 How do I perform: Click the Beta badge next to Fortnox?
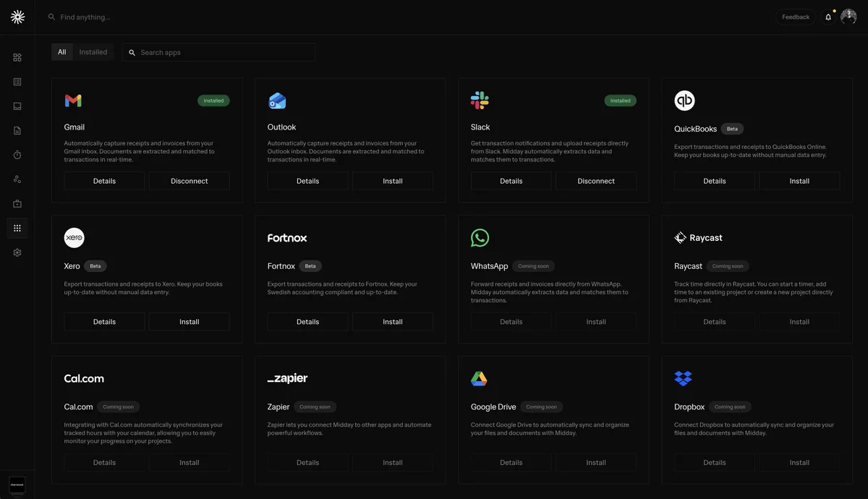tap(310, 266)
